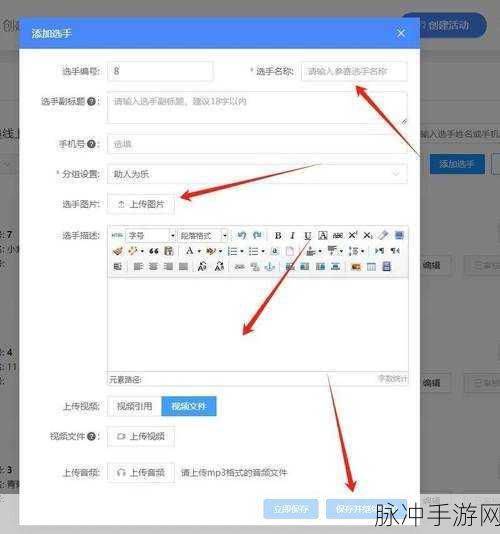Click the insert table icon
500x534 pixels.
click(x=371, y=266)
